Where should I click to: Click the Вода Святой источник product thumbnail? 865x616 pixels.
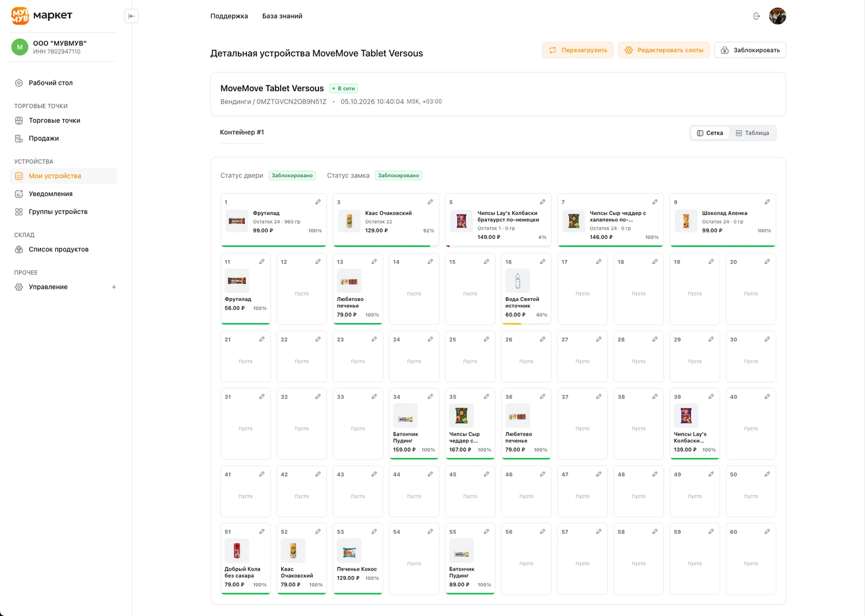[x=517, y=281]
